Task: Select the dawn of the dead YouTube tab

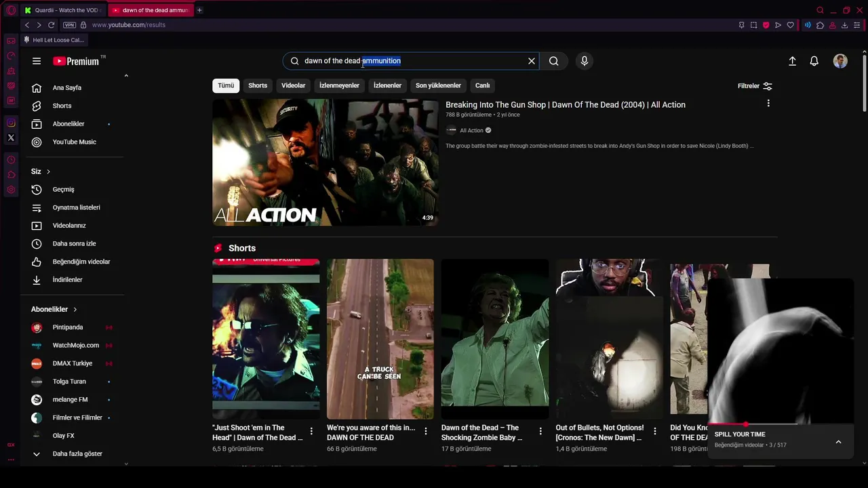Action: tap(151, 10)
